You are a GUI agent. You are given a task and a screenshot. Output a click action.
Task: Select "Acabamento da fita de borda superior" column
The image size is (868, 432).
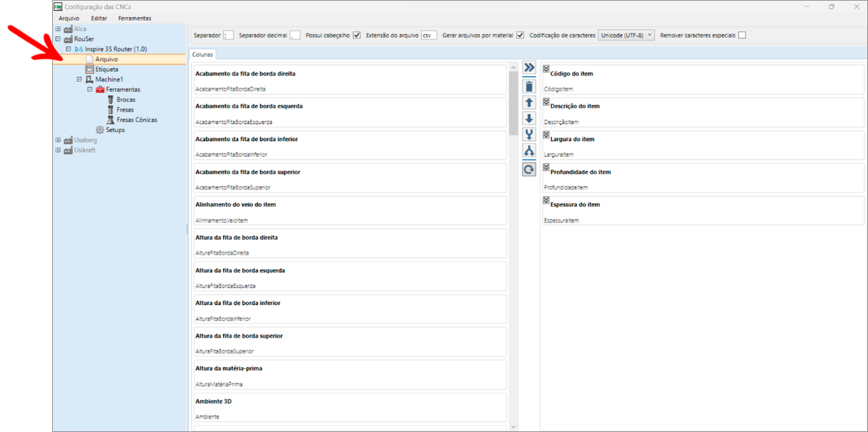coord(350,179)
